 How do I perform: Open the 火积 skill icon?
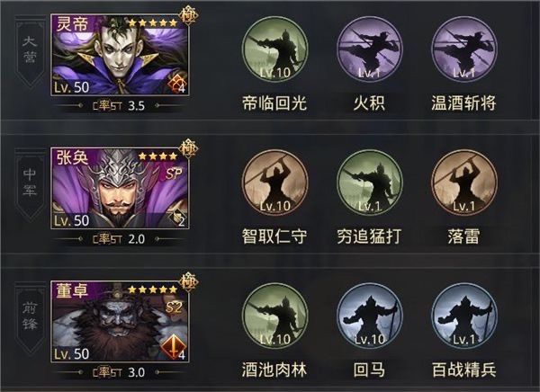click(x=370, y=49)
